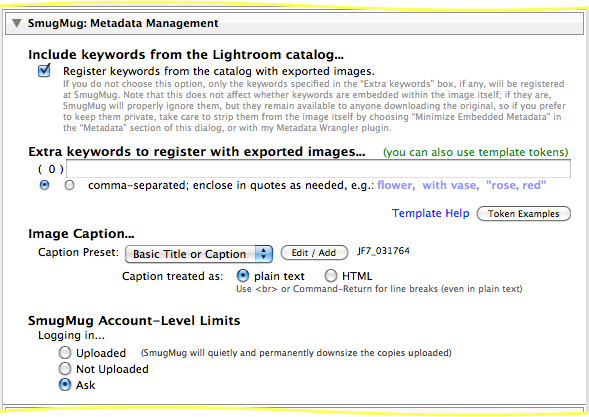Click into the Extra keywords text field
589x417 pixels.
pos(318,169)
